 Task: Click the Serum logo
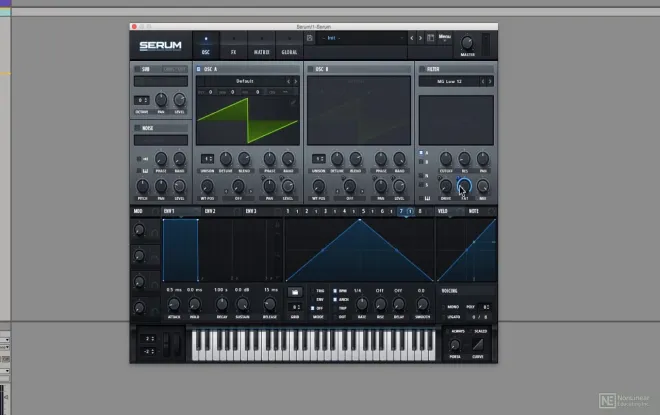click(160, 45)
